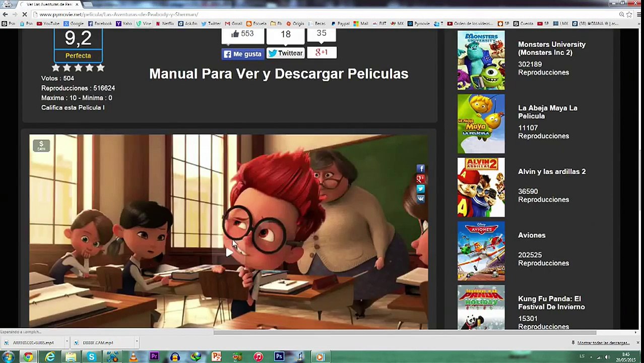The image size is (644, 363).
Task: Open Skype from taskbar
Action: (91, 357)
